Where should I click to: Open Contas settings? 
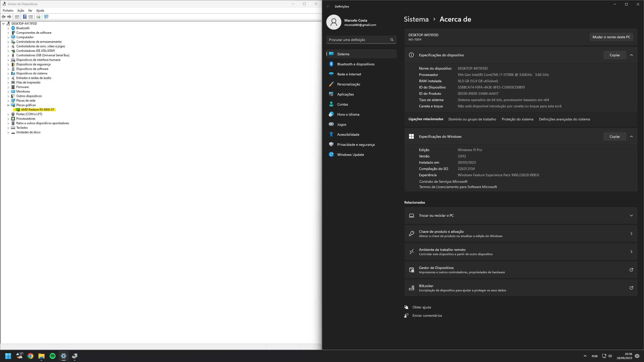tap(361, 104)
